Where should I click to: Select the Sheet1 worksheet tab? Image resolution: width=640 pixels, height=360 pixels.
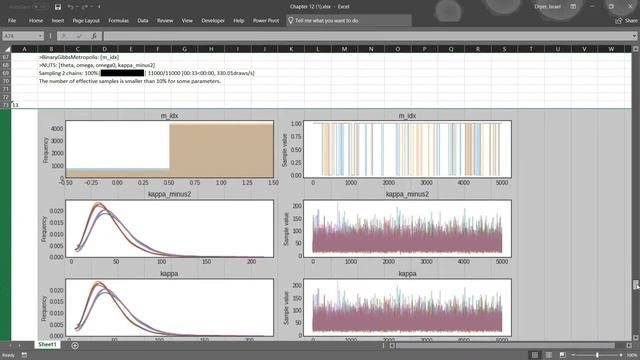click(47, 344)
